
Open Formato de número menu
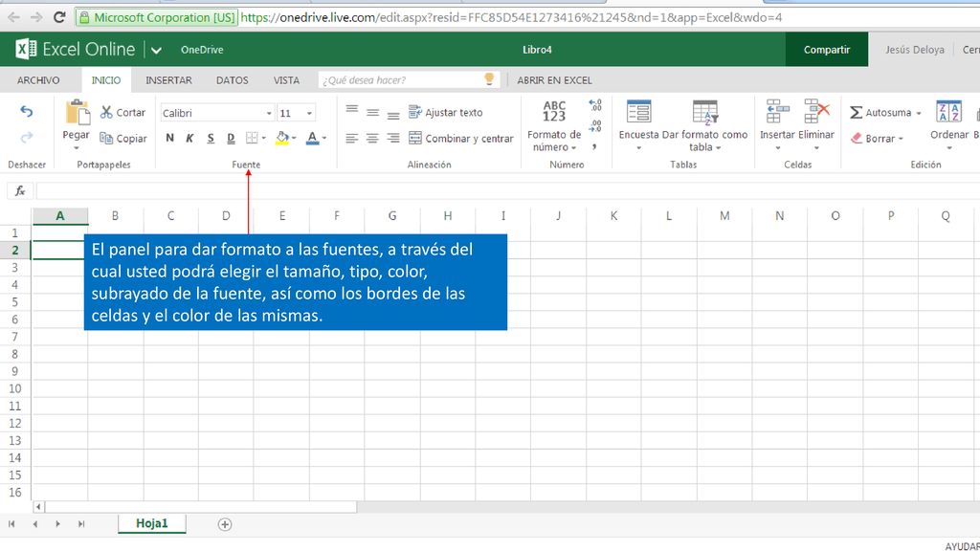pyautogui.click(x=554, y=126)
